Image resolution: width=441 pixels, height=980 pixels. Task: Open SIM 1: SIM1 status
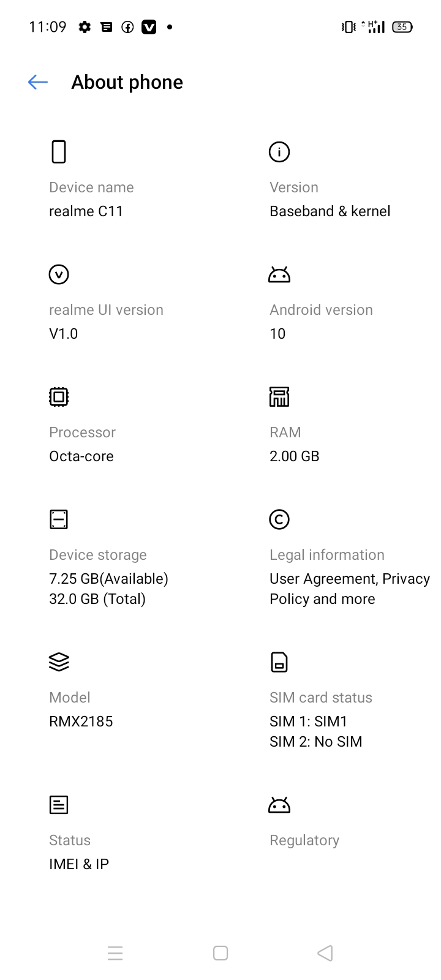click(x=309, y=722)
